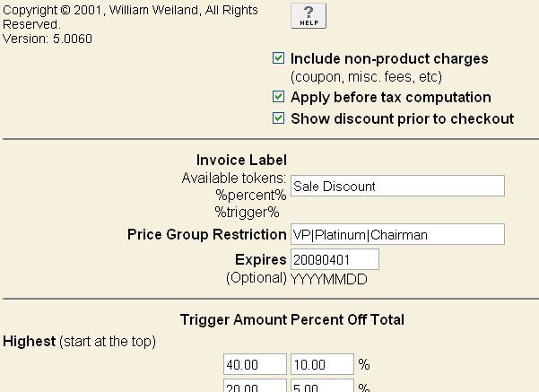Toggle Apply before tax computation checkbox

279,97
